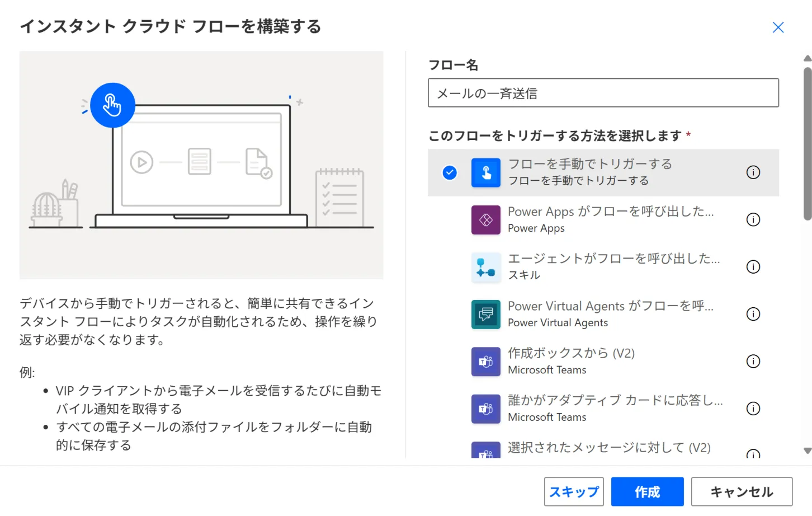Click the 作成 button
The width and height of the screenshot is (812, 516).
point(647,491)
